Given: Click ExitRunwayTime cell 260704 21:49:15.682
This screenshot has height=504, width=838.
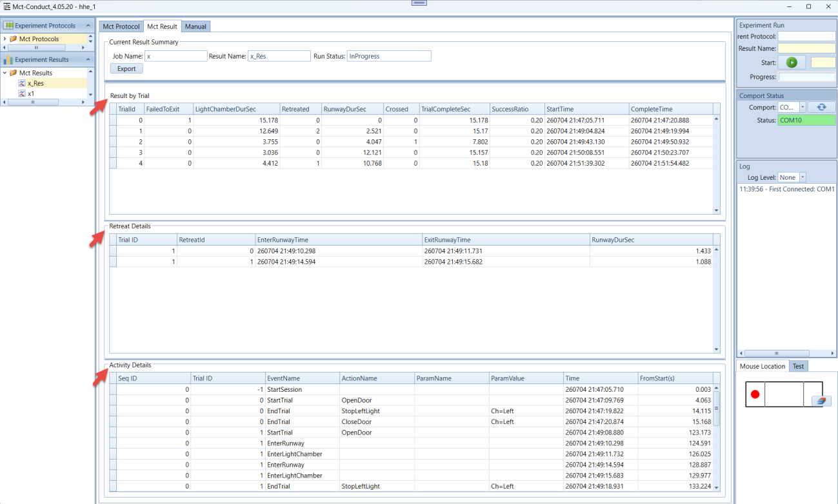Looking at the screenshot, I should click(x=506, y=262).
